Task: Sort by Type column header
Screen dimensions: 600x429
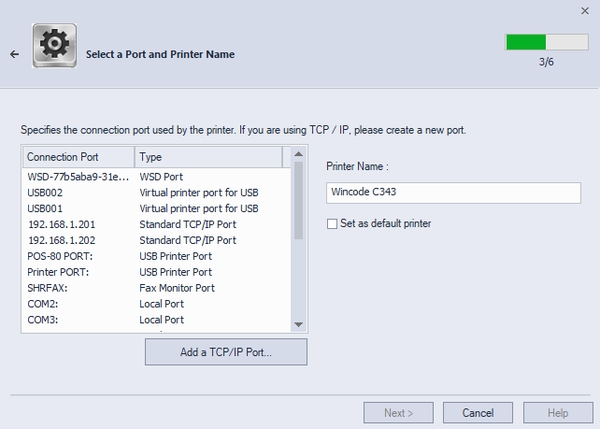Action: pos(208,157)
